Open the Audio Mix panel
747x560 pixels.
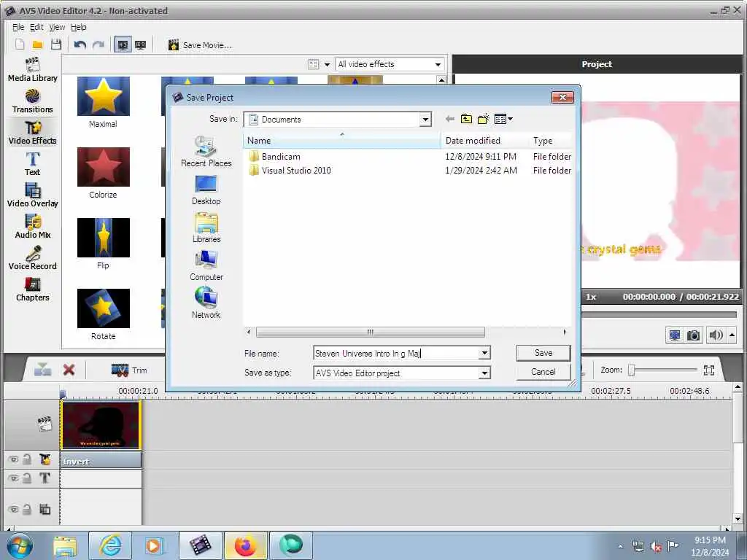click(x=32, y=227)
